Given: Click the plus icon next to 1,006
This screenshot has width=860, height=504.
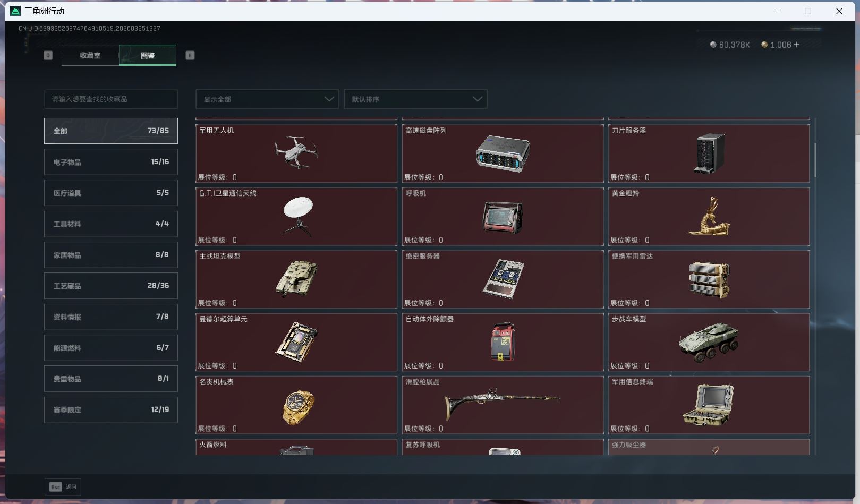Looking at the screenshot, I should 796,45.
